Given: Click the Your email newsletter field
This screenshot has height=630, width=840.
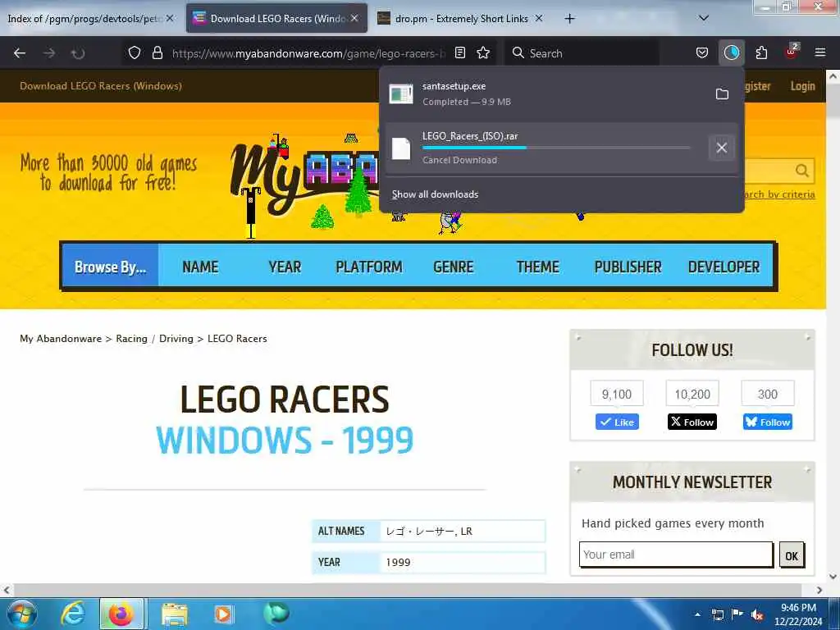Looking at the screenshot, I should tap(676, 555).
